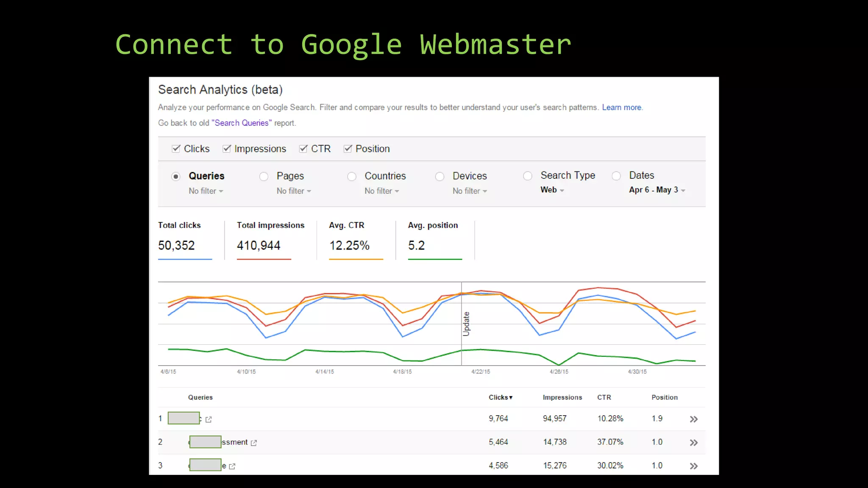
Task: Click the 'ssment' query text in row 2
Action: pyautogui.click(x=235, y=442)
